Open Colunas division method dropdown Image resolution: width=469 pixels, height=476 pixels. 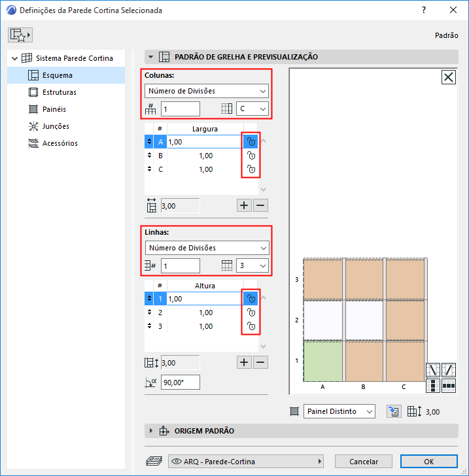pos(207,91)
